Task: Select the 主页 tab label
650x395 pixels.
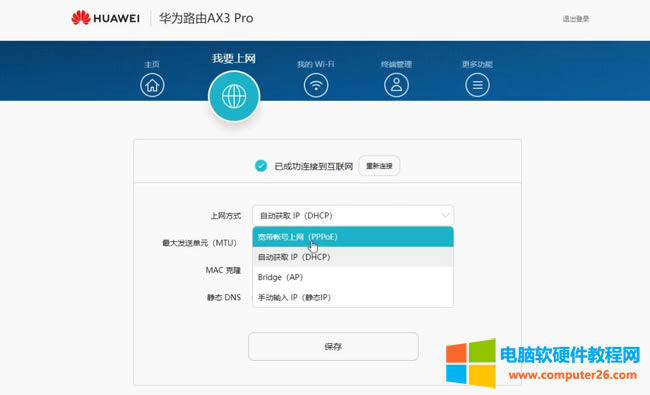Action: coord(152,64)
